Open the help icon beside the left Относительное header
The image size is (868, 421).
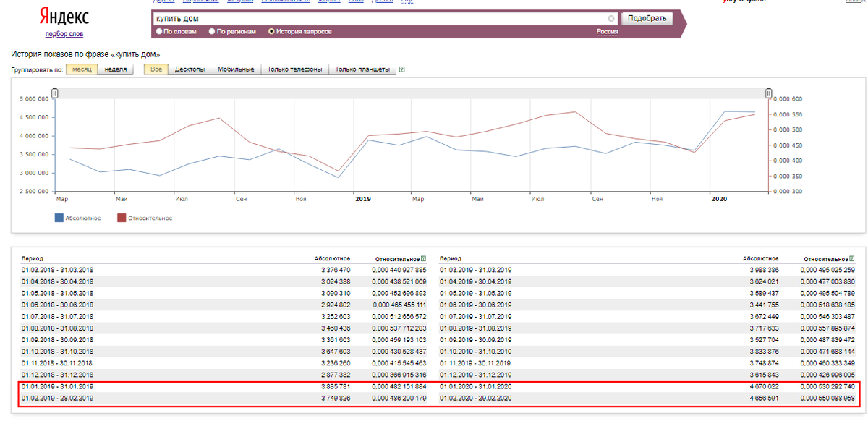click(x=423, y=258)
